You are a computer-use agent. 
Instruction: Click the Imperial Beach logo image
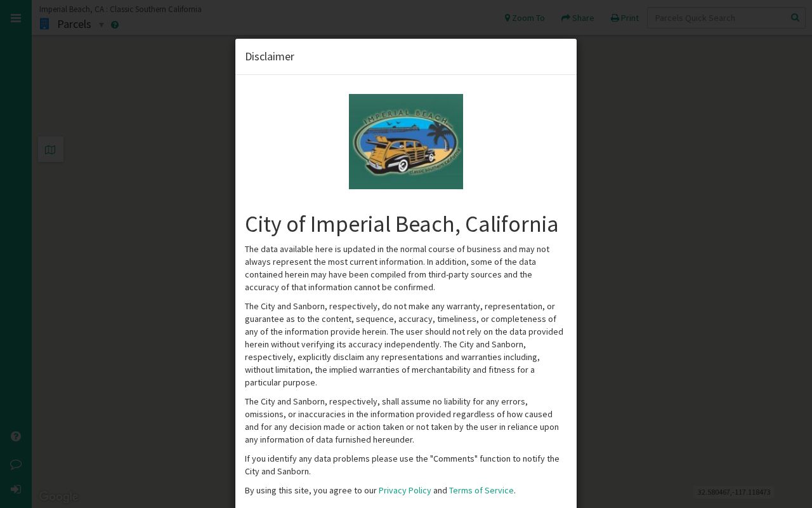406,142
